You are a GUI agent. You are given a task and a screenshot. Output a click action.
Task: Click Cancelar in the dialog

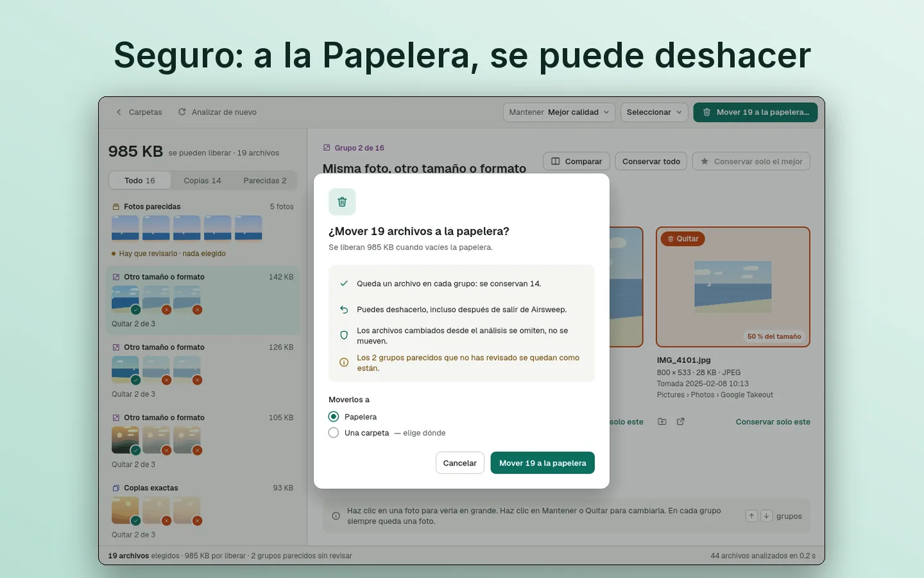click(x=459, y=463)
